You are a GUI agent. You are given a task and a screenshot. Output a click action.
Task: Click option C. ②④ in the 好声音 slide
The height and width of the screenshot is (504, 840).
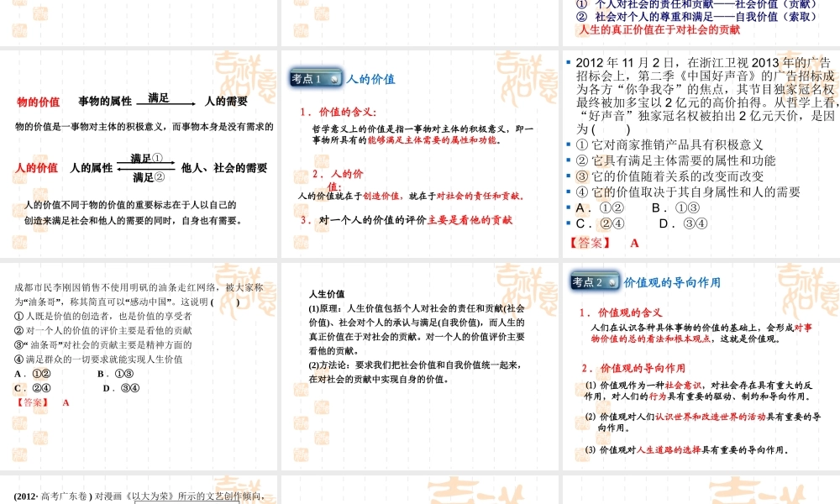600,223
